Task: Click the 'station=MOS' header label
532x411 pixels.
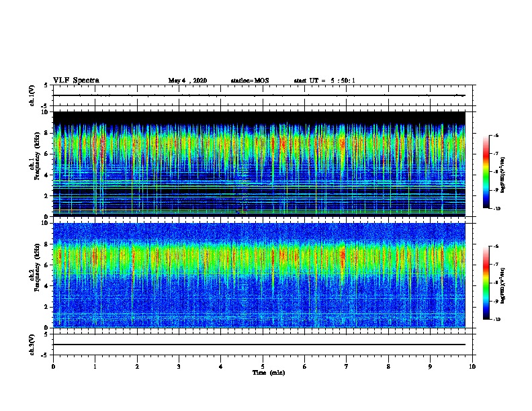Action: (250, 81)
